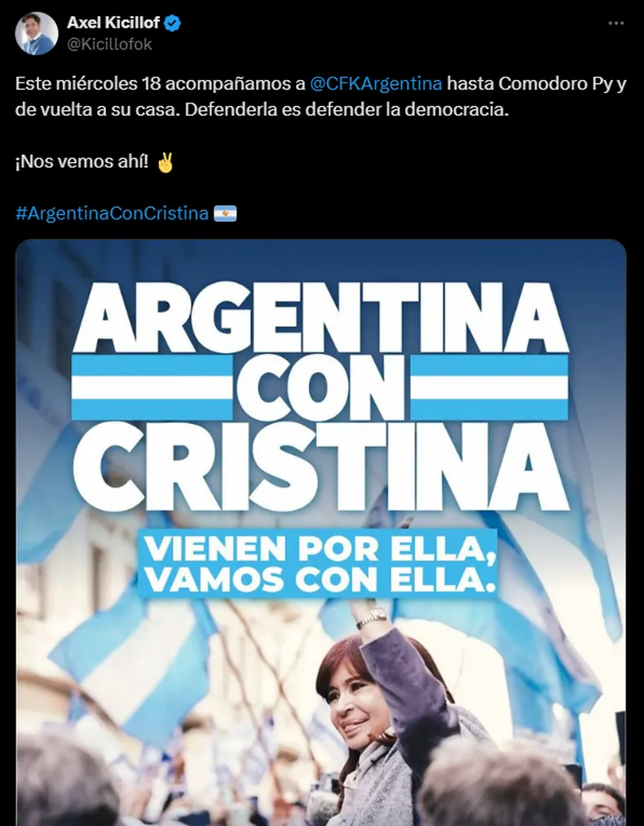Click the left flag stripe graphic
The height and width of the screenshot is (826, 644).
click(152, 387)
